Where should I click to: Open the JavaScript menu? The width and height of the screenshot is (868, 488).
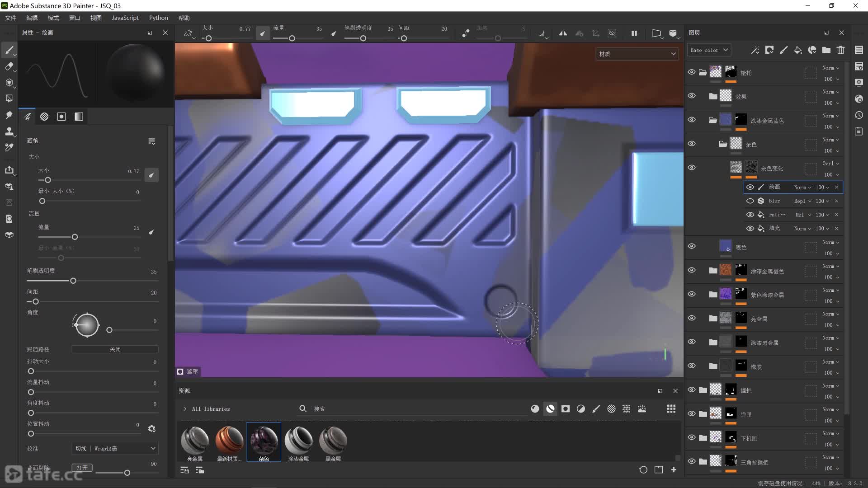click(125, 18)
